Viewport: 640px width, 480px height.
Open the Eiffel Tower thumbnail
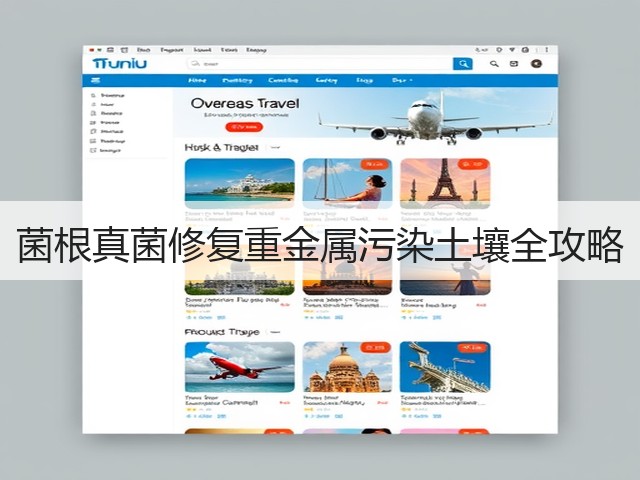click(445, 183)
